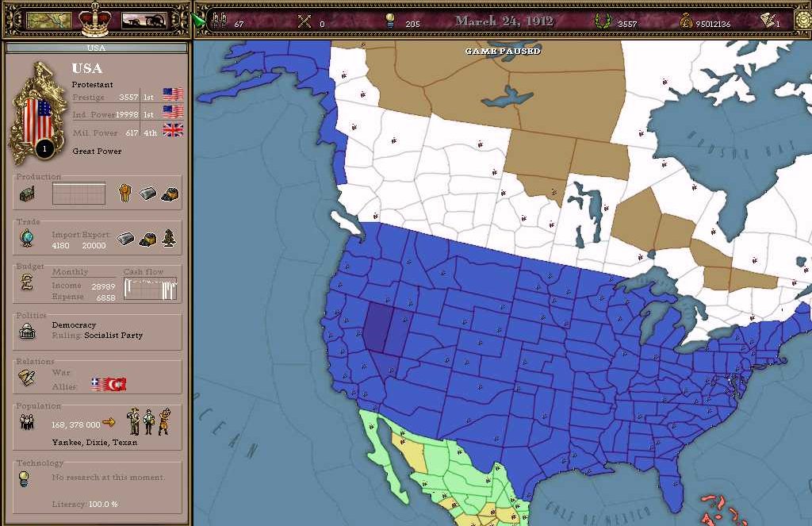Viewport: 812px width, 526px height.
Task: Click 'No research at this moment' text
Action: point(108,478)
